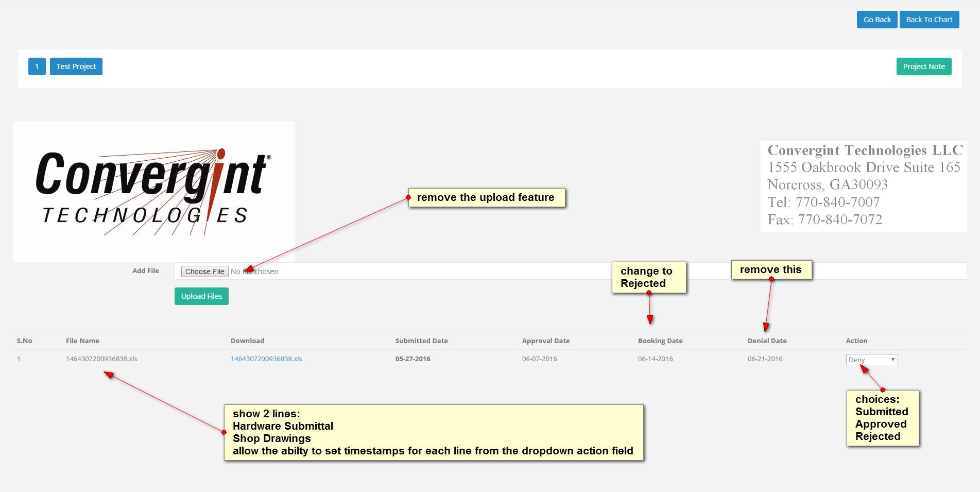Click the serial number 1 cell

[x=19, y=359]
